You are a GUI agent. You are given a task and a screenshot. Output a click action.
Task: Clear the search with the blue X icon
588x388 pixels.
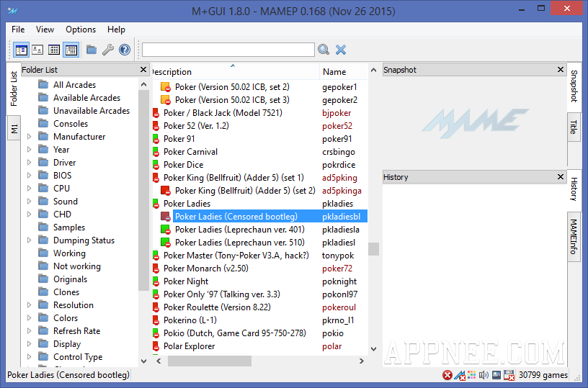click(341, 50)
